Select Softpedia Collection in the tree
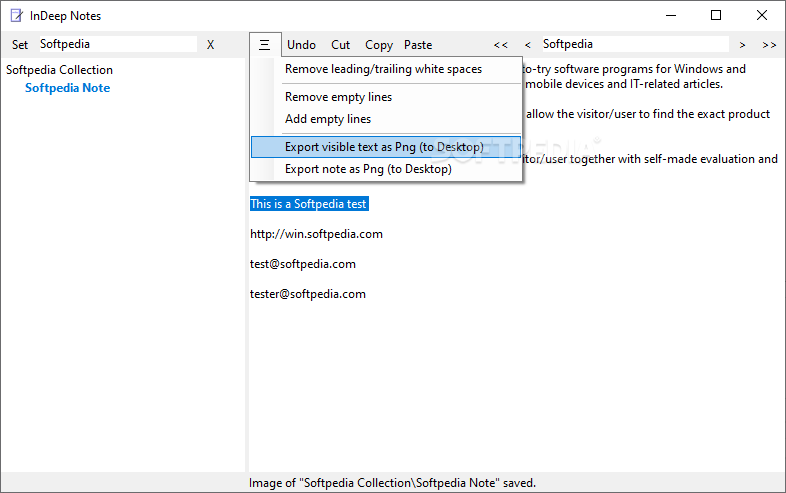 click(59, 70)
